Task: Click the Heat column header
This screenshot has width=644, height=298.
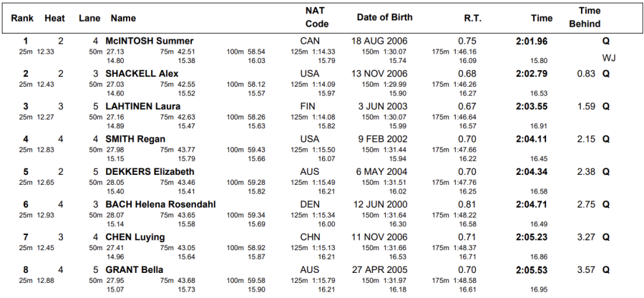Action: 55,17
